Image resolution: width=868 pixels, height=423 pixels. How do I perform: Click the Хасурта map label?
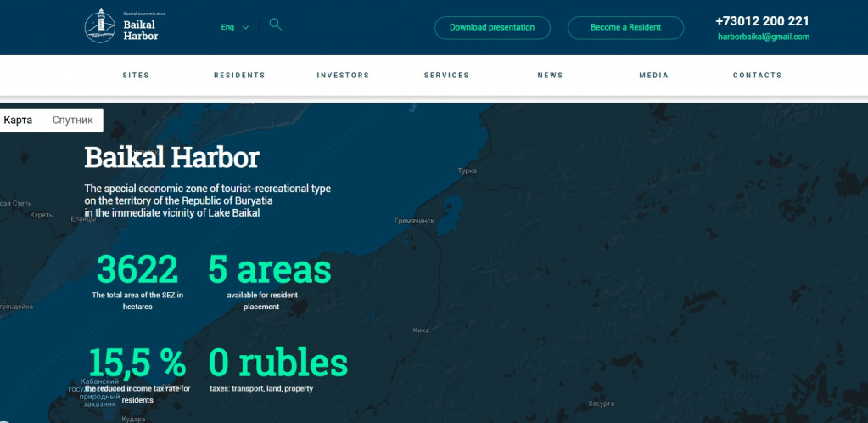[x=602, y=403]
